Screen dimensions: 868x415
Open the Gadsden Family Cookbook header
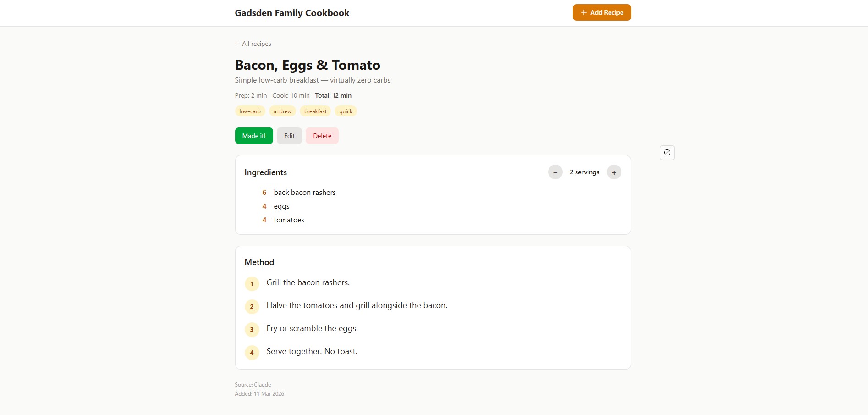point(292,13)
